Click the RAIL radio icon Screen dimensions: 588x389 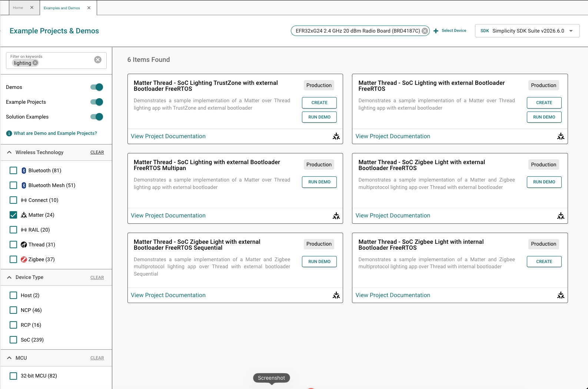(24, 230)
